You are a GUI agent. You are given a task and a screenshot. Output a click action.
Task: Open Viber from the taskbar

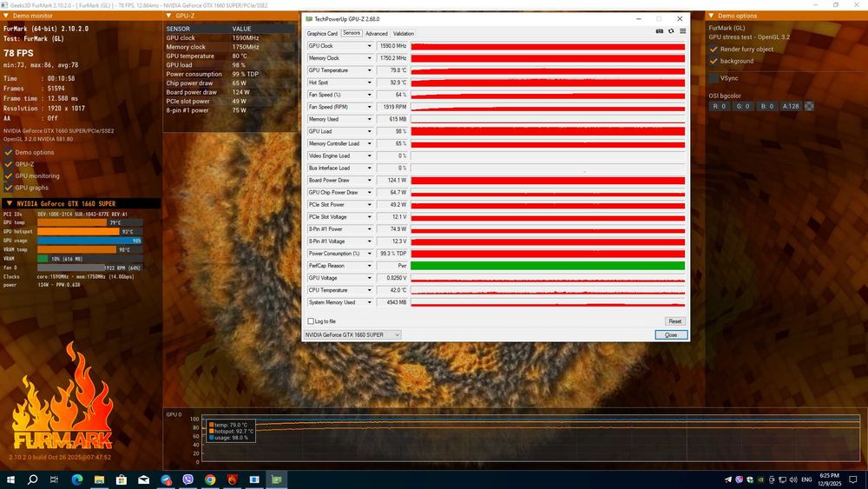pos(187,479)
